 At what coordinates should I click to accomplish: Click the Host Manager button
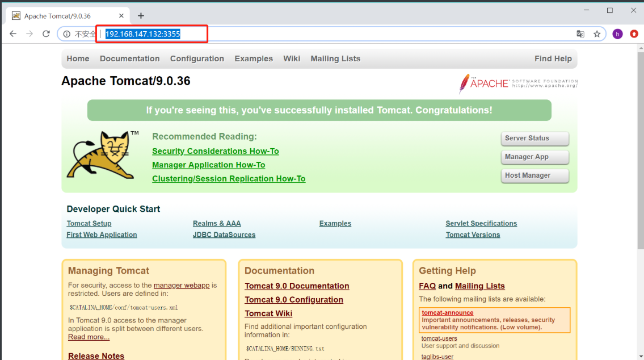[x=534, y=175]
